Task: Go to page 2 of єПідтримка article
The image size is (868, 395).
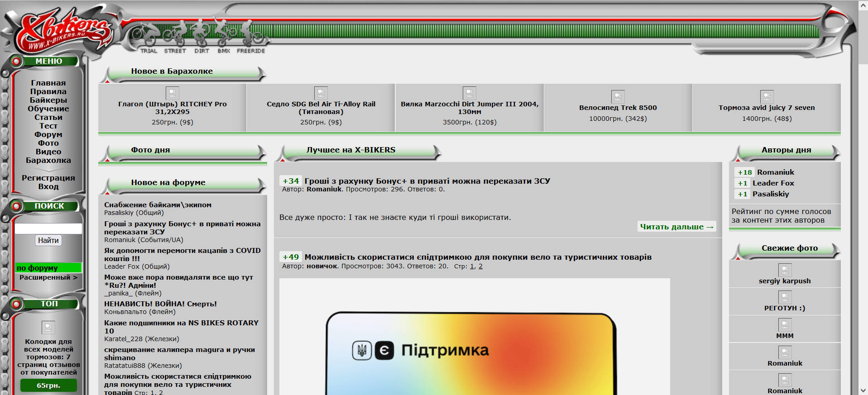Action: click(480, 266)
